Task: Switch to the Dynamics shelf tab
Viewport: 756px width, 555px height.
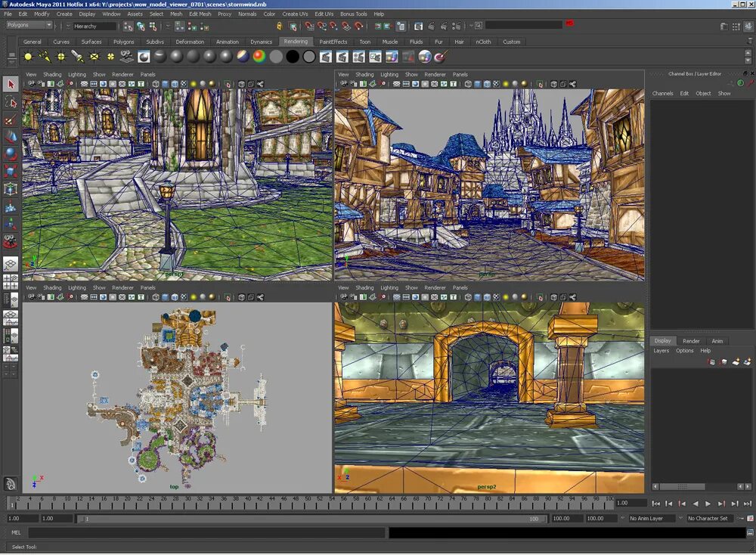Action: (262, 42)
